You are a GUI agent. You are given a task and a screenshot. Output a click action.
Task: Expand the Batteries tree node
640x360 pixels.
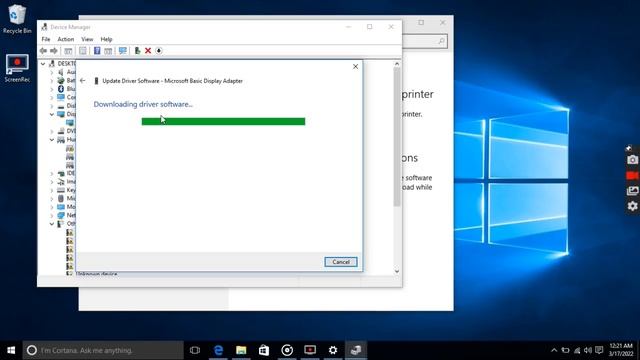click(x=52, y=80)
